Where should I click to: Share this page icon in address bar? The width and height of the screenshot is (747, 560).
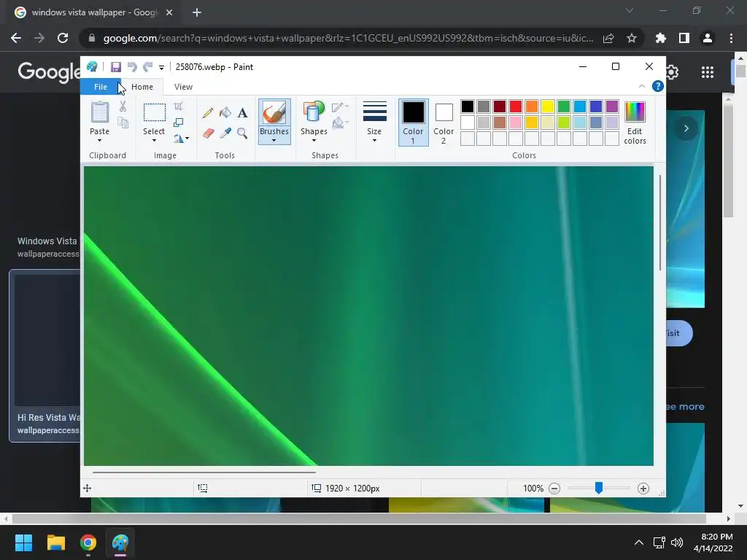coord(608,38)
